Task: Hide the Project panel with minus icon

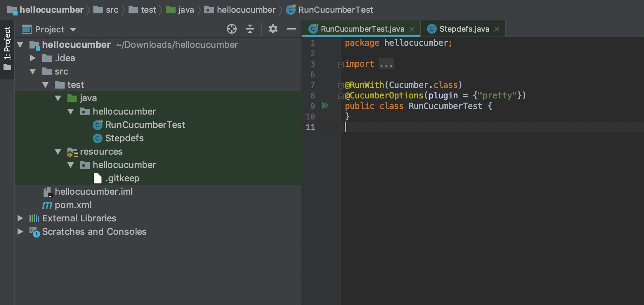Action: pyautogui.click(x=291, y=29)
